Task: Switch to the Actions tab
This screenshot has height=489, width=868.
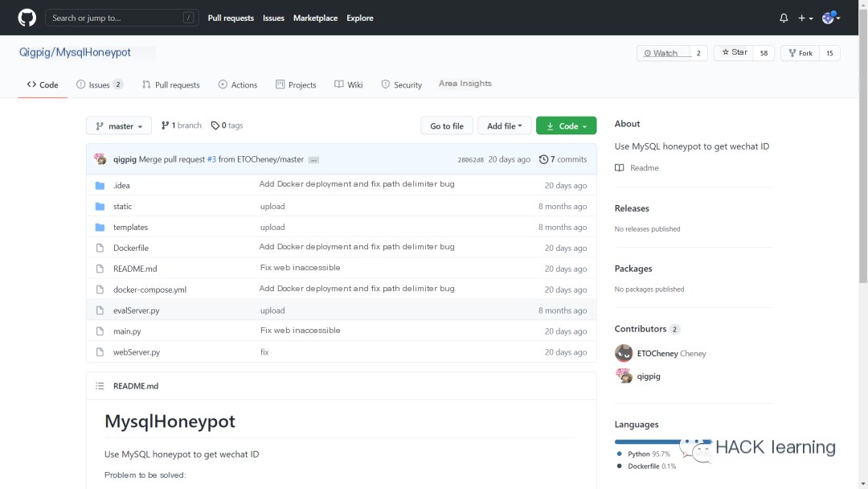Action: coord(238,84)
